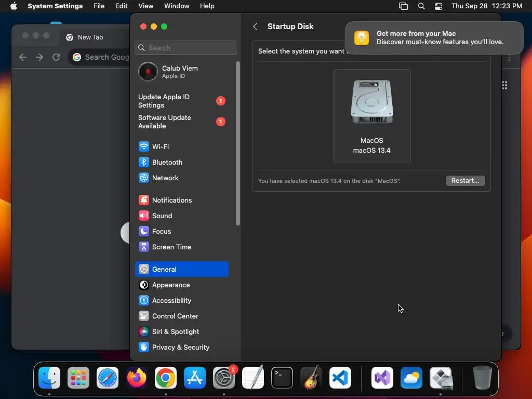Switch to Chrome in the Dock

pos(166,378)
